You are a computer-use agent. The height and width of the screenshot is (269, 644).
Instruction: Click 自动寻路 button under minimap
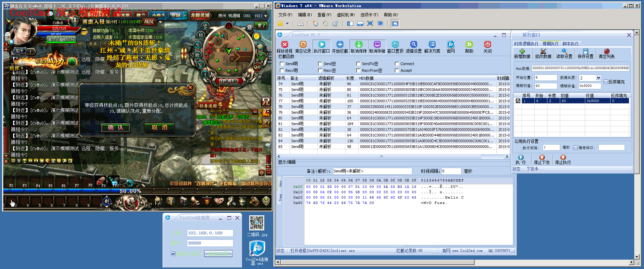coord(228,81)
